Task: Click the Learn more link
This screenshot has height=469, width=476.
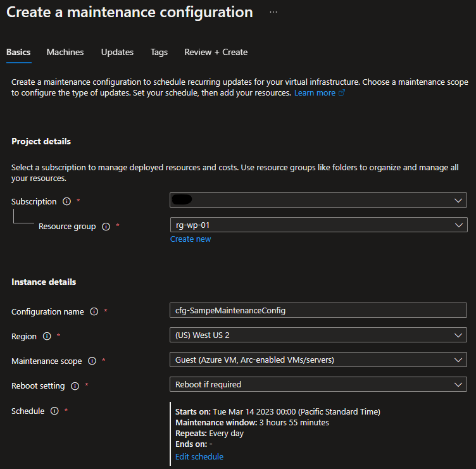Action: [315, 92]
